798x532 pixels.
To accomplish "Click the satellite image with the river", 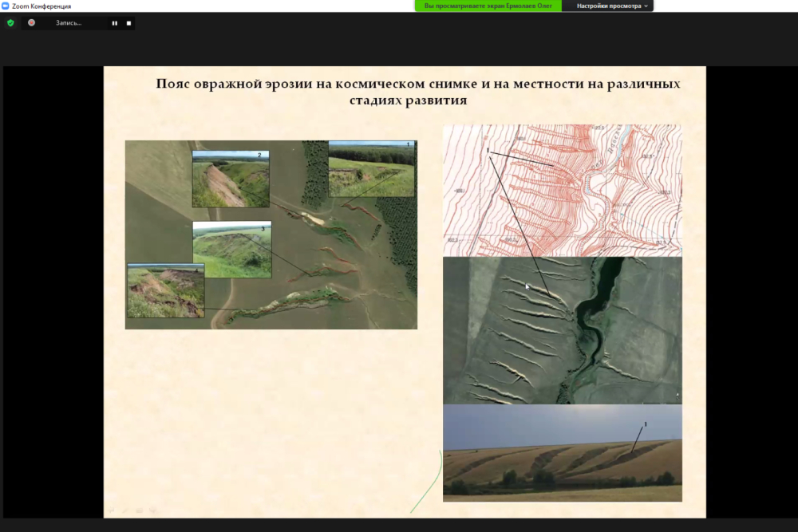I will (562, 330).
